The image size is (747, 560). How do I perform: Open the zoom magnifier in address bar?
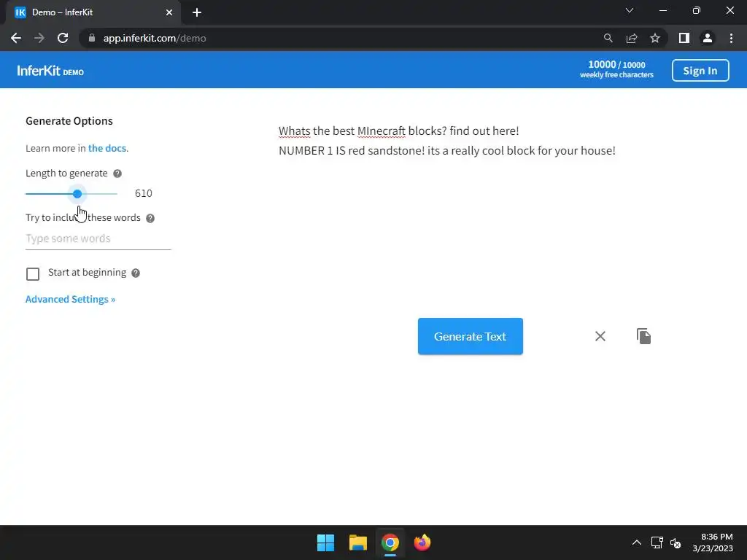608,38
